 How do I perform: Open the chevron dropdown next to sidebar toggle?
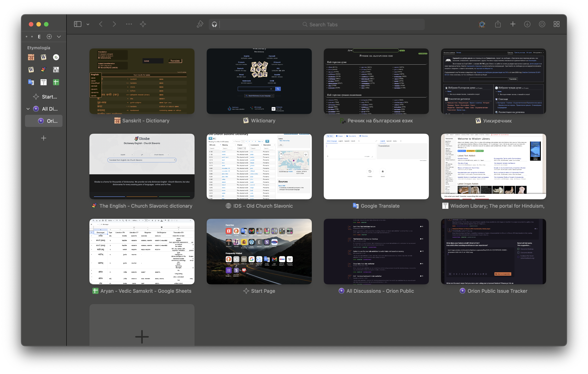[x=88, y=24]
